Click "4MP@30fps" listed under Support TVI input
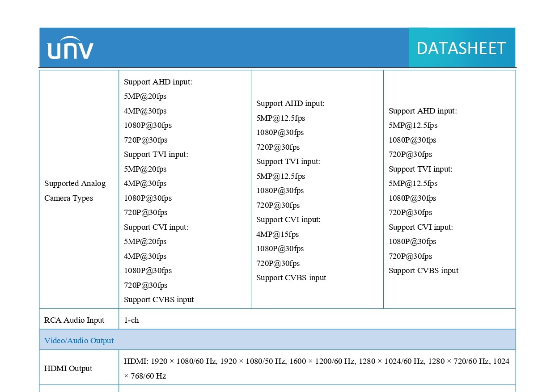This screenshot has width=555, height=392. tap(145, 183)
